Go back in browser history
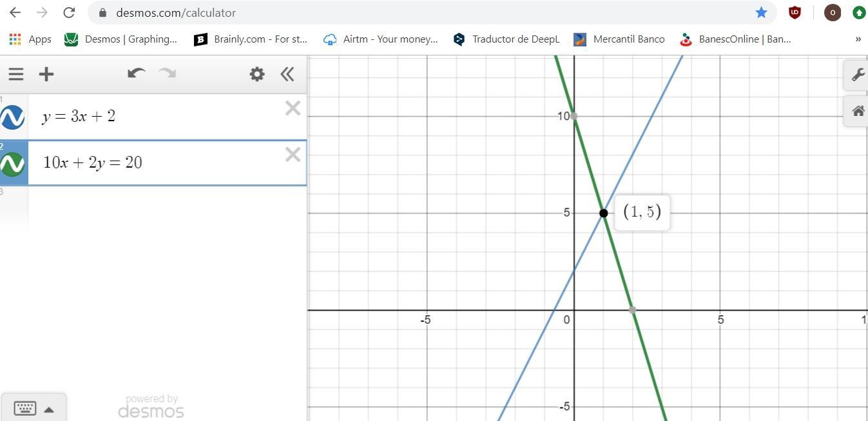The width and height of the screenshot is (868, 421). pyautogui.click(x=15, y=12)
